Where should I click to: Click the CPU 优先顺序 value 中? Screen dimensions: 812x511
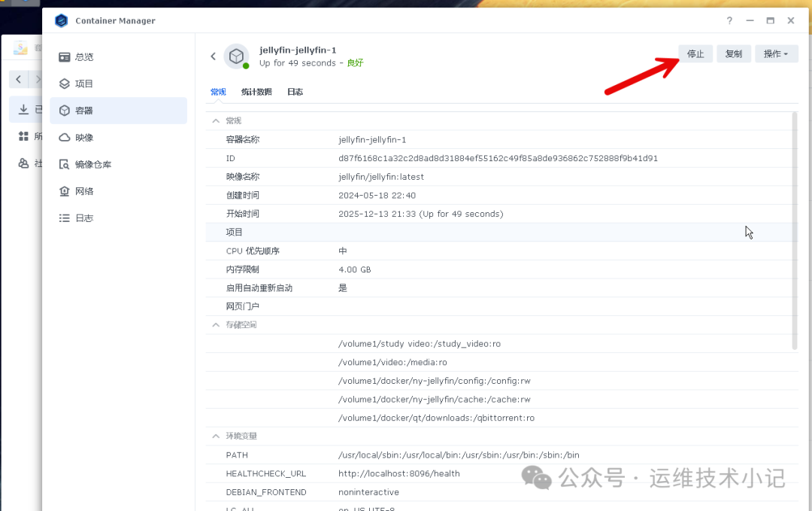pyautogui.click(x=343, y=251)
